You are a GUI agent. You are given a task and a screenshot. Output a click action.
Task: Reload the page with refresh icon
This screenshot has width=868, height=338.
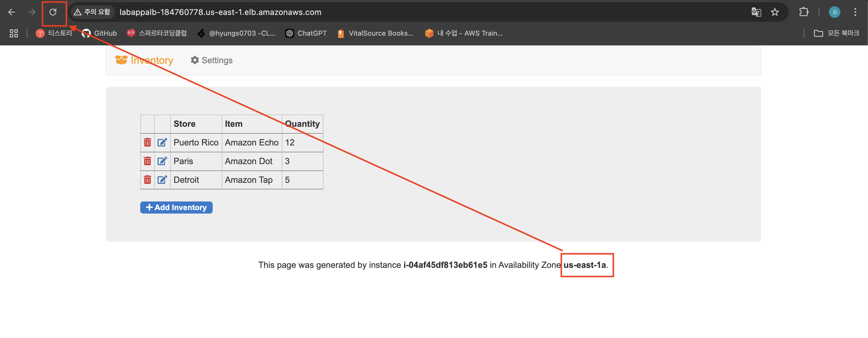[x=53, y=12]
